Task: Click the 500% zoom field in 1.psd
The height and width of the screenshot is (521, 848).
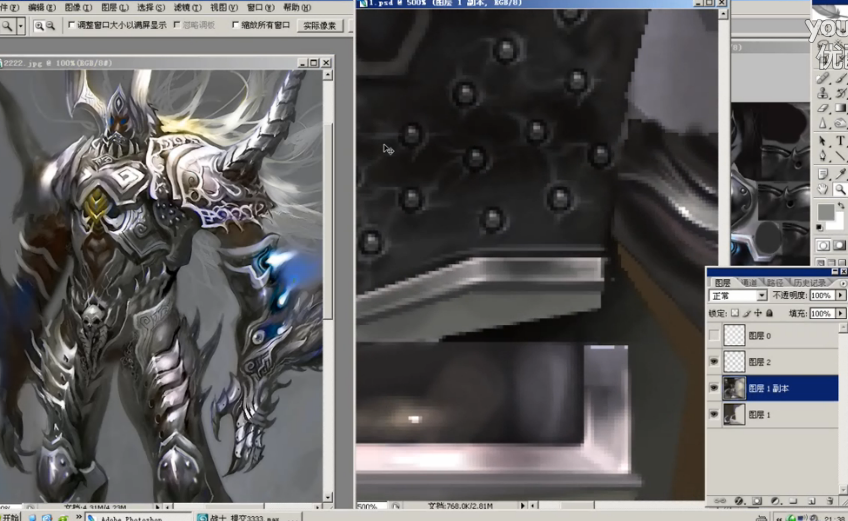Action: coord(370,506)
